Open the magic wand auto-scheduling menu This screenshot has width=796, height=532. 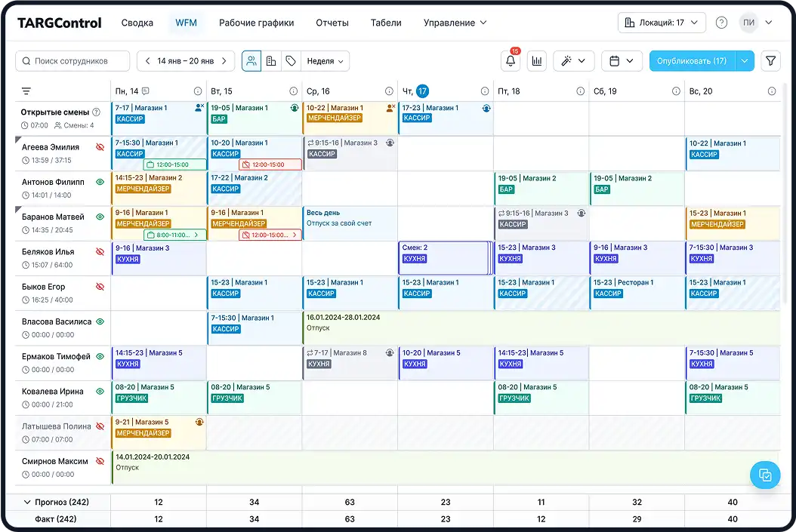[573, 61]
